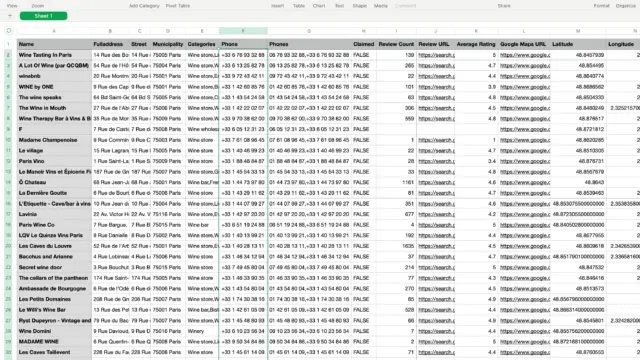Click the Latitude header cell
The height and width of the screenshot is (360, 640).
click(578, 44)
